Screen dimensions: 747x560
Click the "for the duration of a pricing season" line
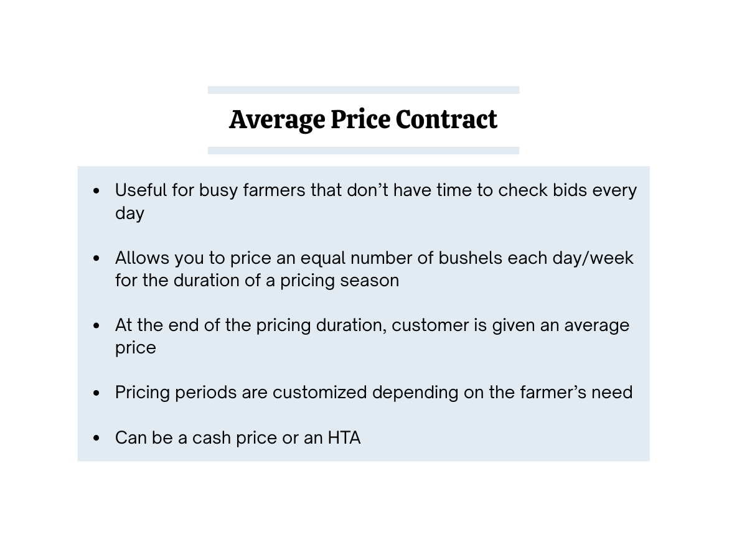point(257,281)
